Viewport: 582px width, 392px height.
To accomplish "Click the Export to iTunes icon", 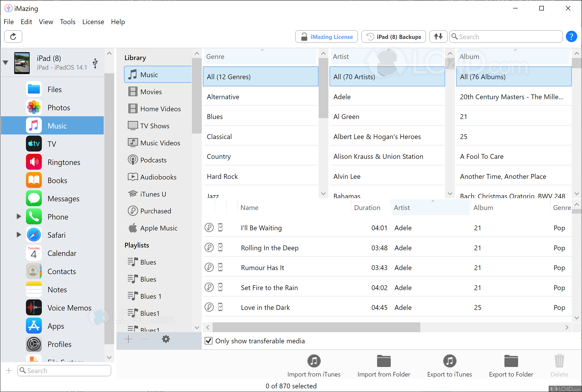I will point(450,361).
